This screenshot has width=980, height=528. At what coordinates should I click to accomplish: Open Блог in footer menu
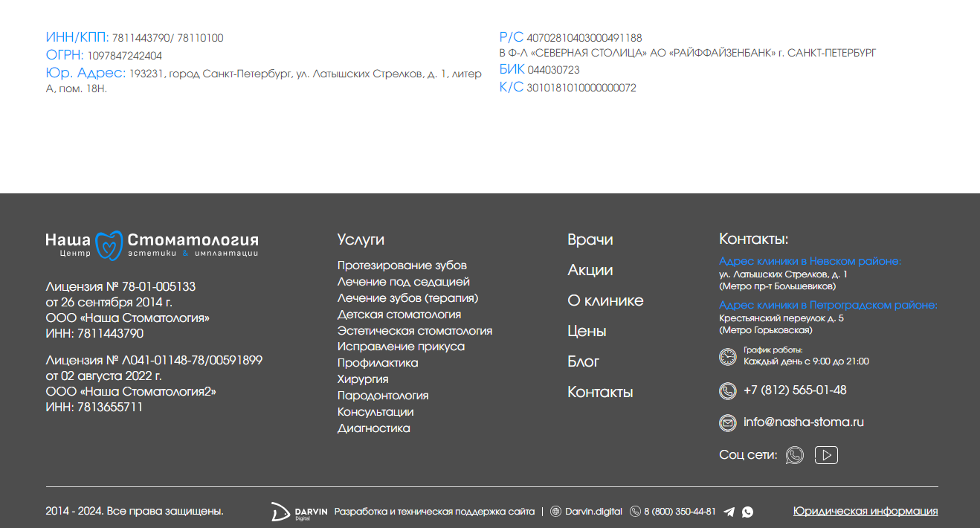(x=584, y=361)
